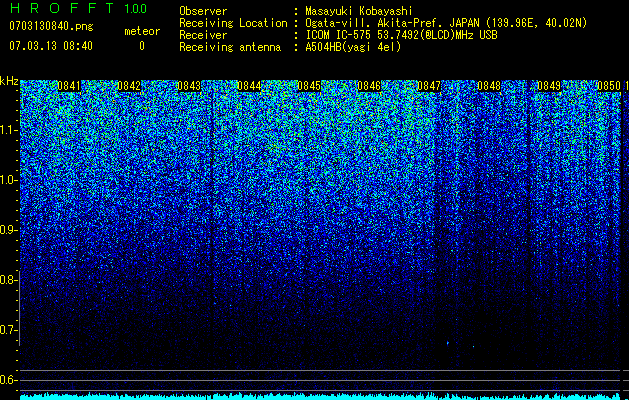Click the cyan signal level strip at bottom

point(320,396)
